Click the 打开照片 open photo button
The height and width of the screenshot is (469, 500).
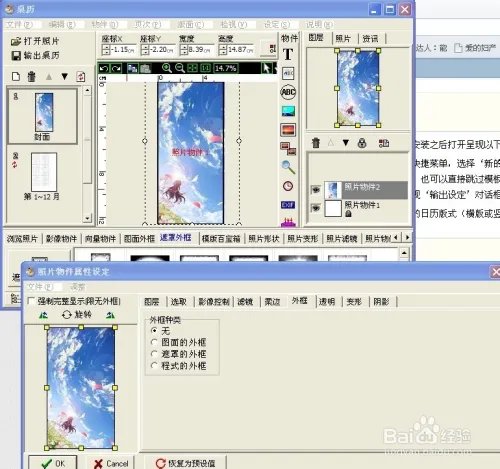point(35,41)
